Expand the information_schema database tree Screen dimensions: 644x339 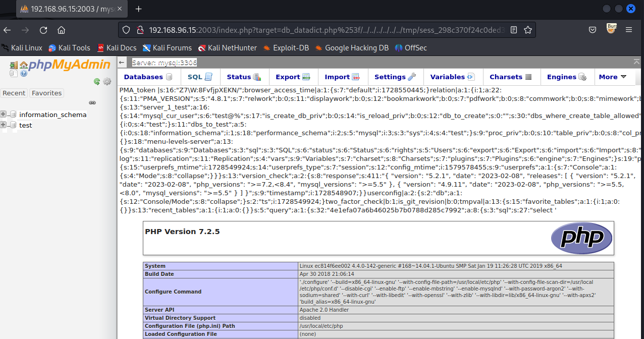[4, 115]
